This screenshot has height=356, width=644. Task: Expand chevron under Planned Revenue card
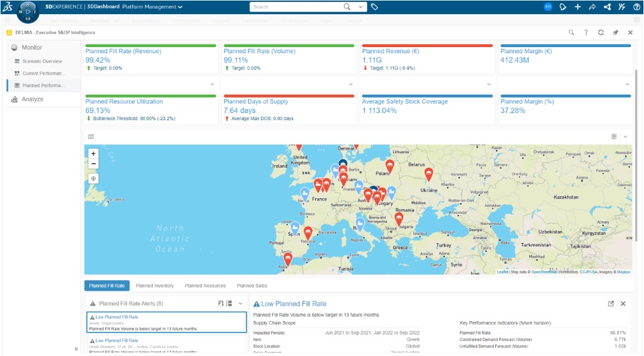489,84
